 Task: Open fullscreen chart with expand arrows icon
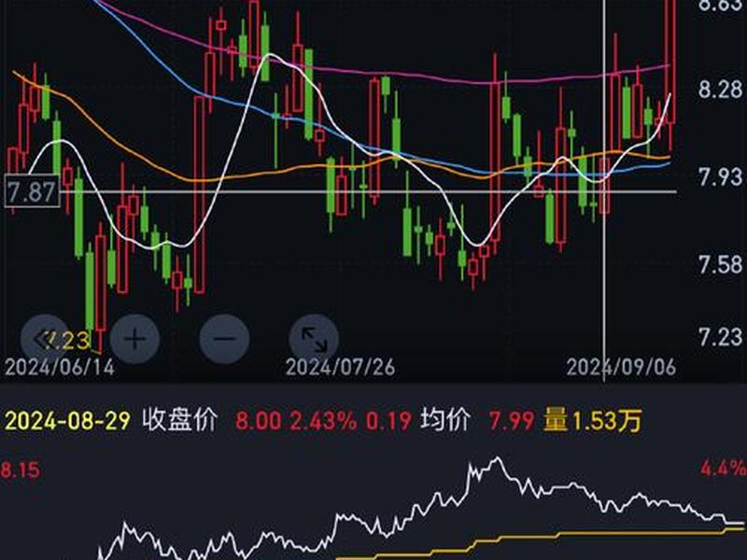click(314, 339)
